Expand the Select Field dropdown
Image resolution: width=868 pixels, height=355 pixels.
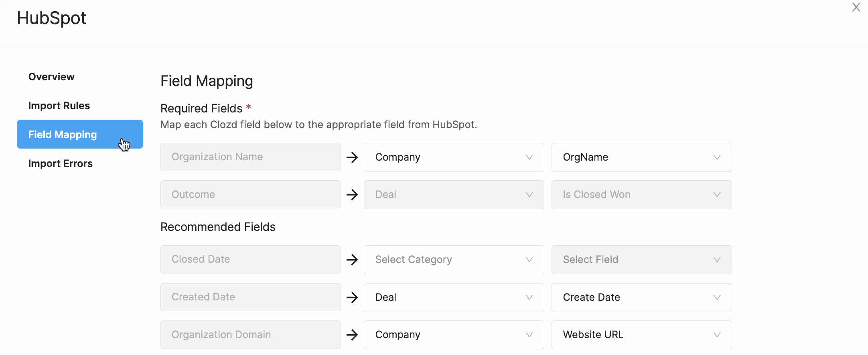[641, 260]
